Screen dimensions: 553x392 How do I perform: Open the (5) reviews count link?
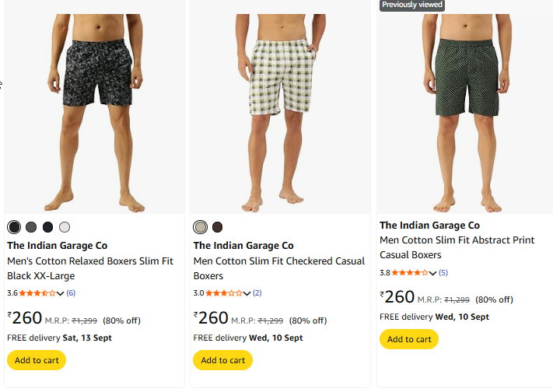[443, 273]
